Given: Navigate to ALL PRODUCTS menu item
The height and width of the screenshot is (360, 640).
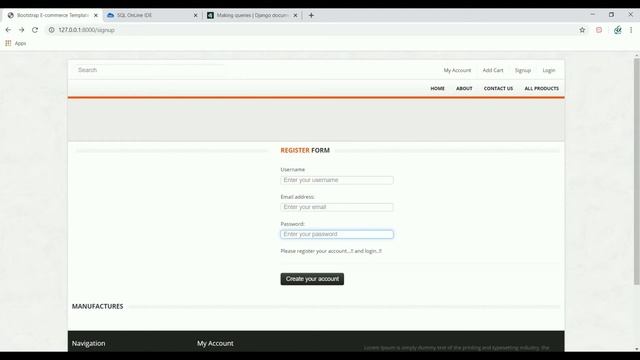Looking at the screenshot, I should click(x=542, y=88).
